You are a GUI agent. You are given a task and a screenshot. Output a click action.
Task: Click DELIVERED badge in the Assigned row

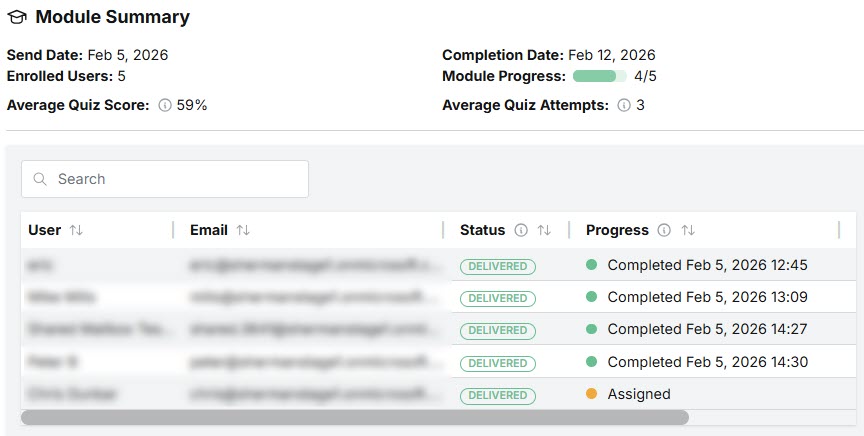[x=498, y=395]
